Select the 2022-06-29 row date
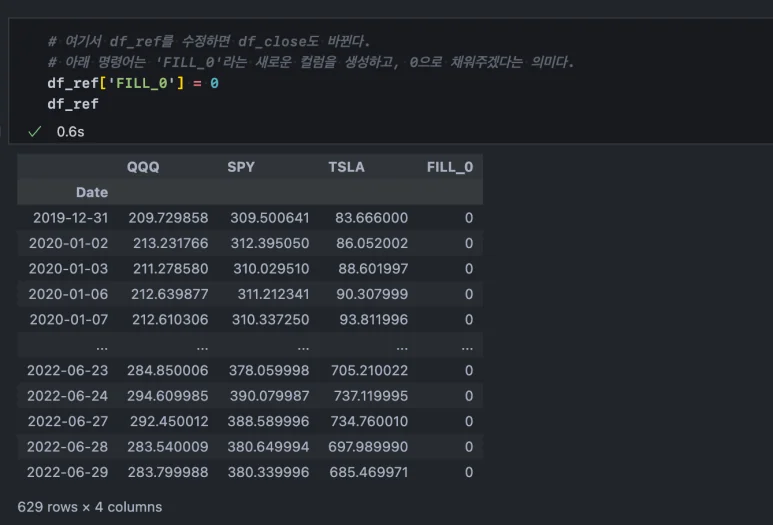This screenshot has height=525, width=773. 64,472
